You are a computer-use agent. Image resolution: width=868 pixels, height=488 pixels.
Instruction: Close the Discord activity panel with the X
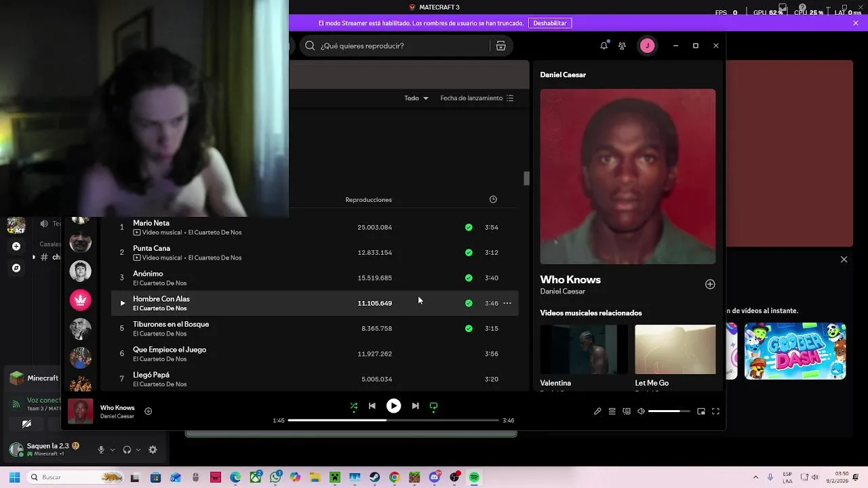844,260
